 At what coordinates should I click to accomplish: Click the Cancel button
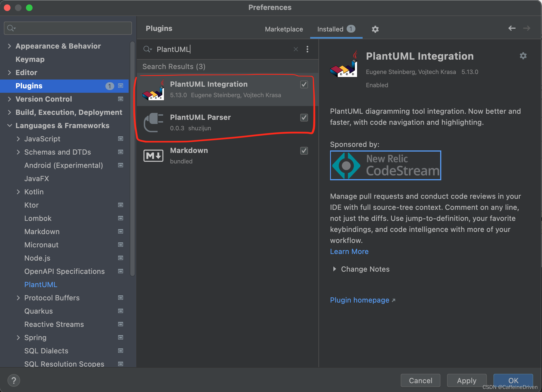pyautogui.click(x=420, y=380)
